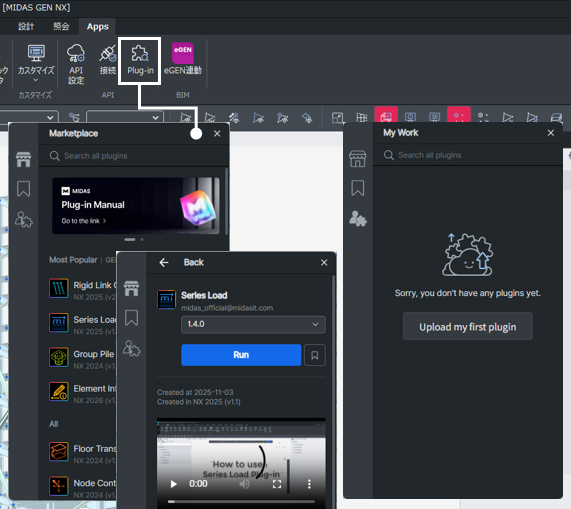Open video more options menu

pyautogui.click(x=309, y=484)
